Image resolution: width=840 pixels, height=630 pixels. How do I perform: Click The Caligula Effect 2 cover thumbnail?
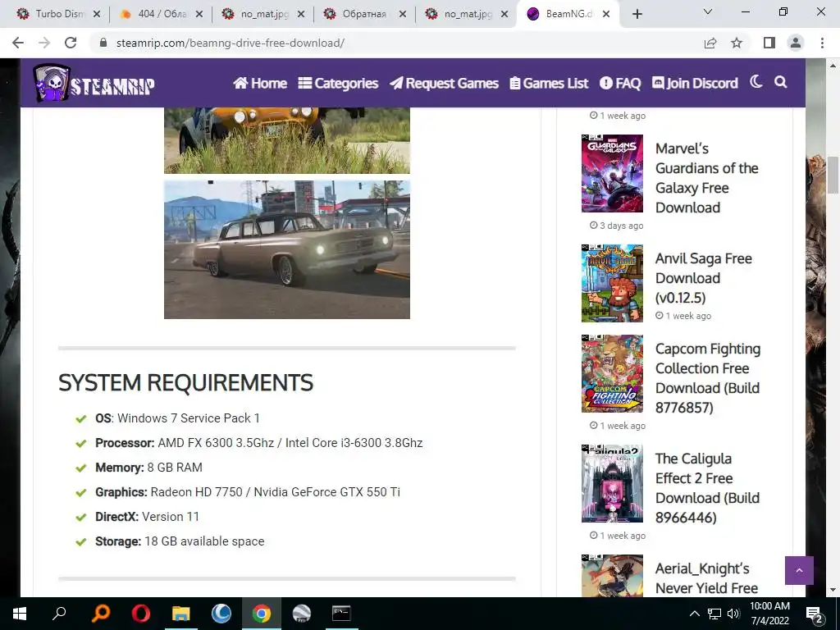point(612,483)
